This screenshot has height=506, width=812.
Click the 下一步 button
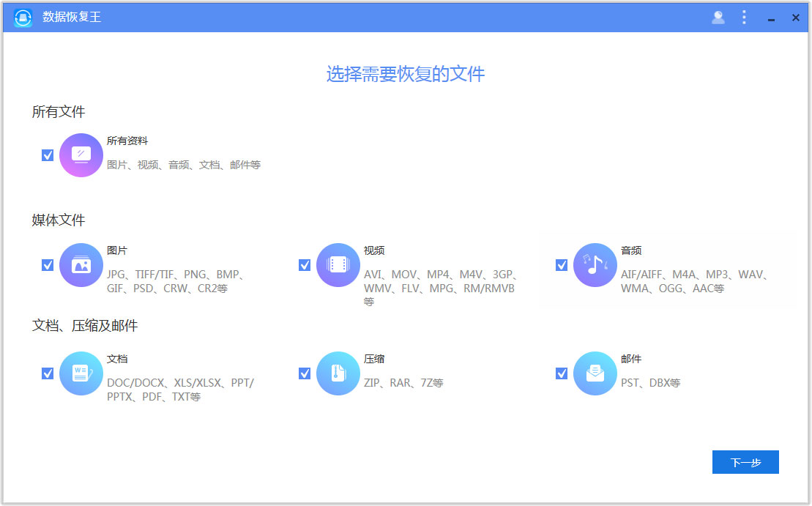pyautogui.click(x=745, y=461)
